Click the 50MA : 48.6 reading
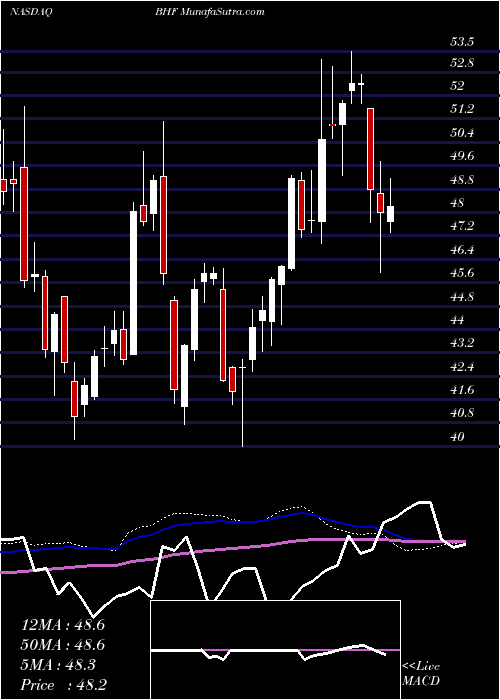This screenshot has height=700, width=500. [62, 645]
